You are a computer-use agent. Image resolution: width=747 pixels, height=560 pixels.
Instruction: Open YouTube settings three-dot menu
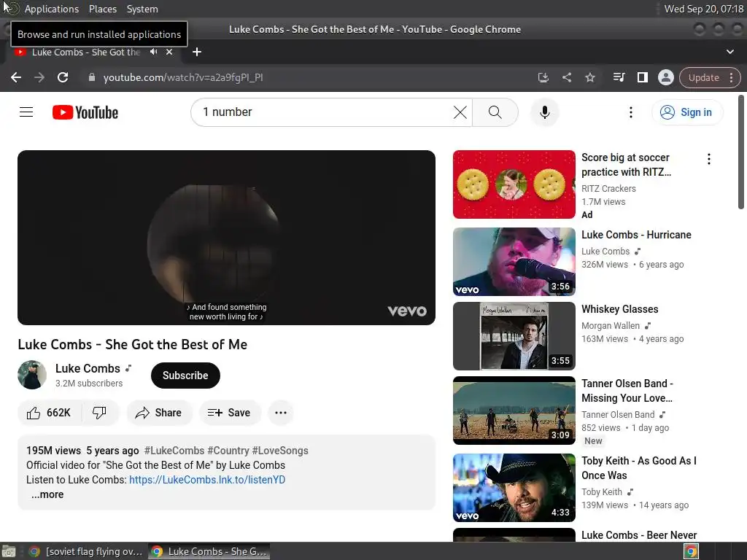(x=631, y=112)
